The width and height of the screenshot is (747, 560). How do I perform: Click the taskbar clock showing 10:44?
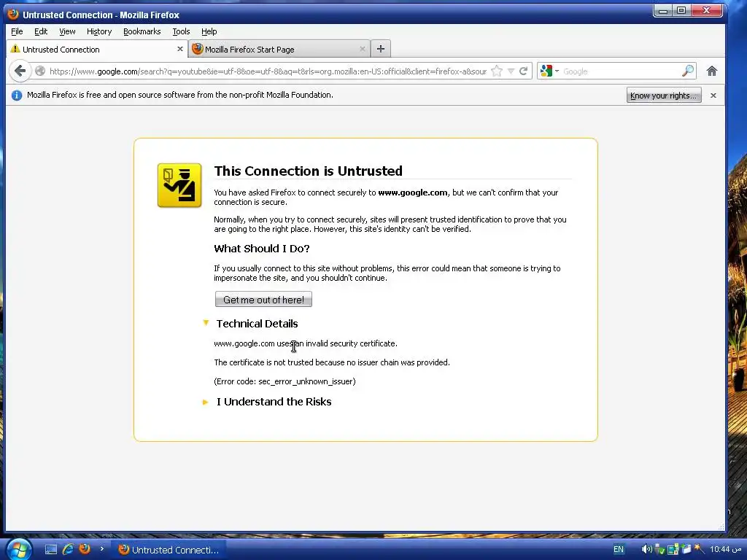pyautogui.click(x=726, y=550)
